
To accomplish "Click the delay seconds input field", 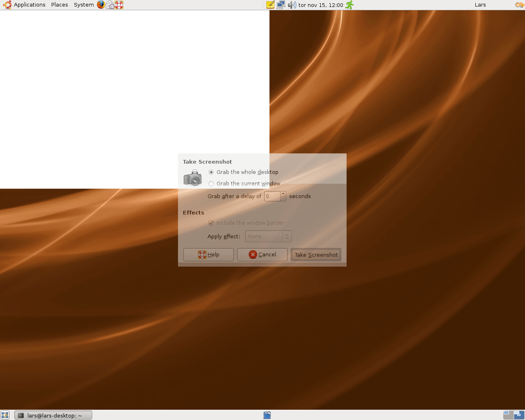I will click(x=272, y=196).
